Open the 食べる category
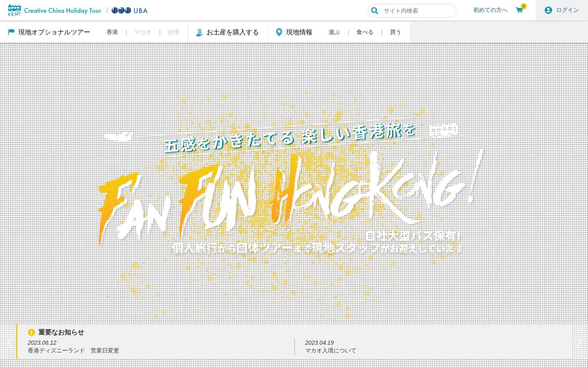This screenshot has height=368, width=588. (x=365, y=32)
